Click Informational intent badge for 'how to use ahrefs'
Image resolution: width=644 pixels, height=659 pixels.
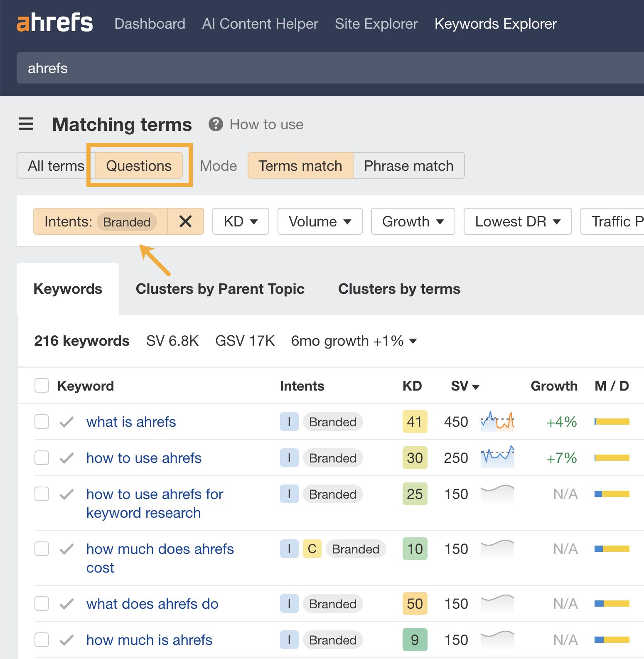point(289,458)
